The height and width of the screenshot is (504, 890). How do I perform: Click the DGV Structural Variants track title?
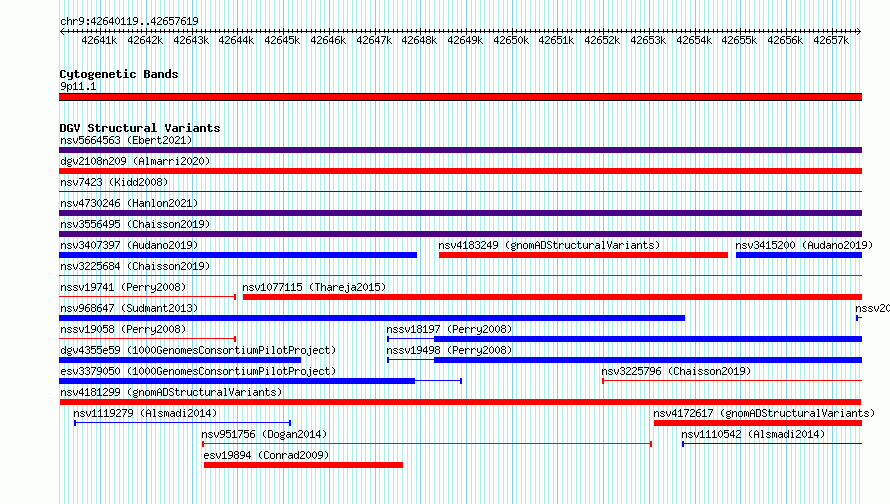(140, 128)
